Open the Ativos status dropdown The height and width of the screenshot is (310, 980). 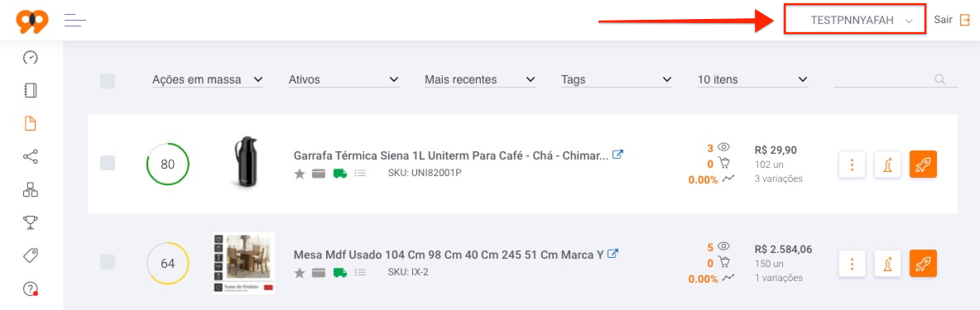click(343, 80)
